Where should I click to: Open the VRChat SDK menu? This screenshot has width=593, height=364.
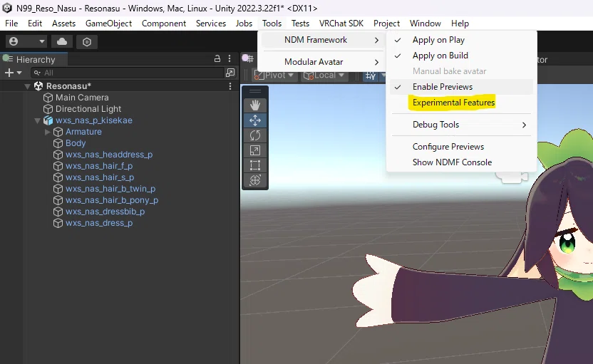341,24
